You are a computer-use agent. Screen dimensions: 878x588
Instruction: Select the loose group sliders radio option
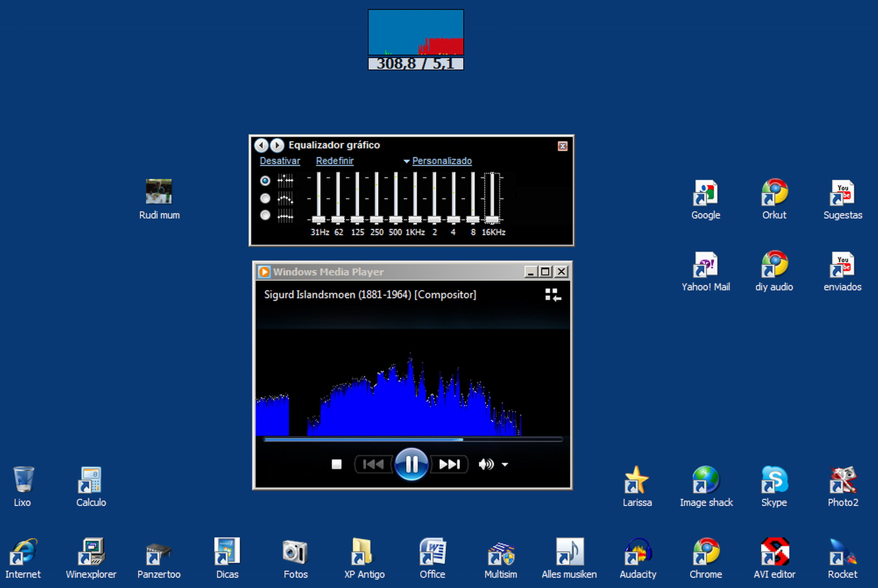[x=265, y=198]
